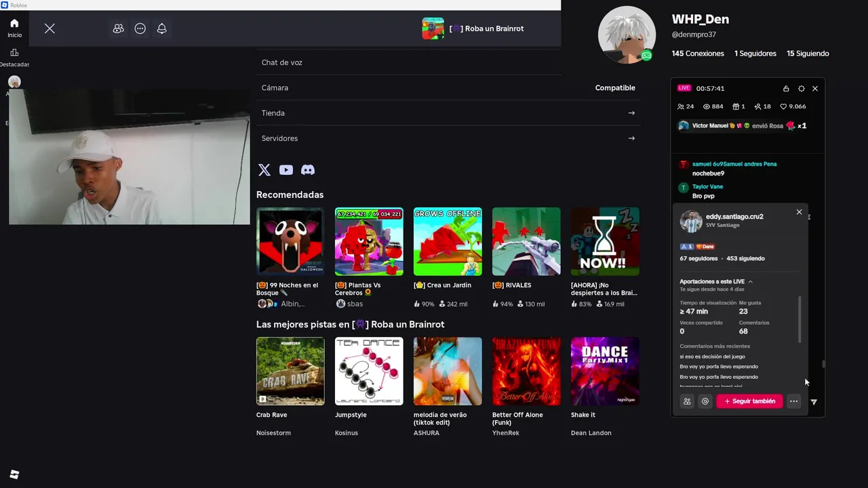
Task: Open 99 Noches en el Bosque game card
Action: (x=290, y=258)
